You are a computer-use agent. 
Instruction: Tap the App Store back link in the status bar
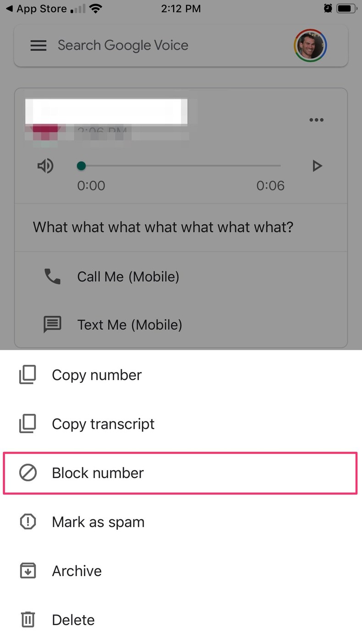click(x=37, y=8)
